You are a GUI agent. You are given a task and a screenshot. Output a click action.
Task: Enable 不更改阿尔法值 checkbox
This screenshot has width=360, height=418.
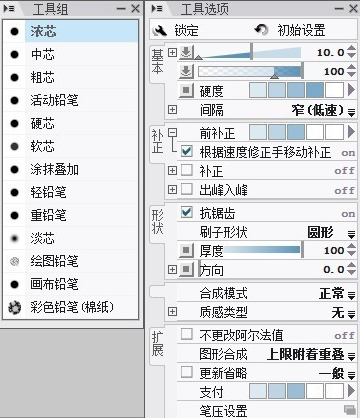click(187, 334)
